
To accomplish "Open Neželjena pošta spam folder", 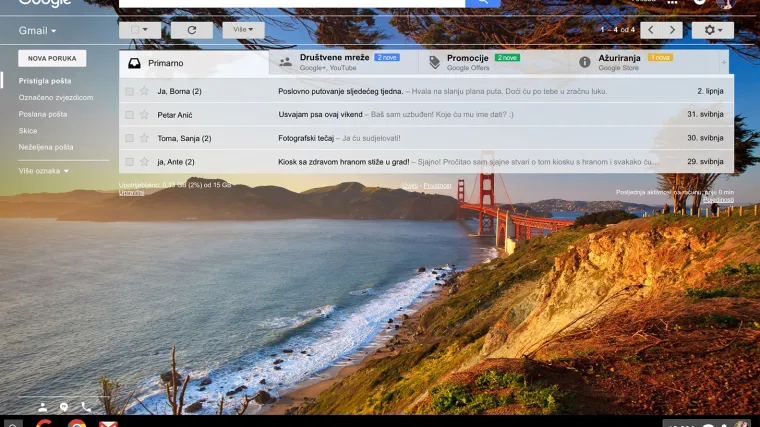I will 46,147.
